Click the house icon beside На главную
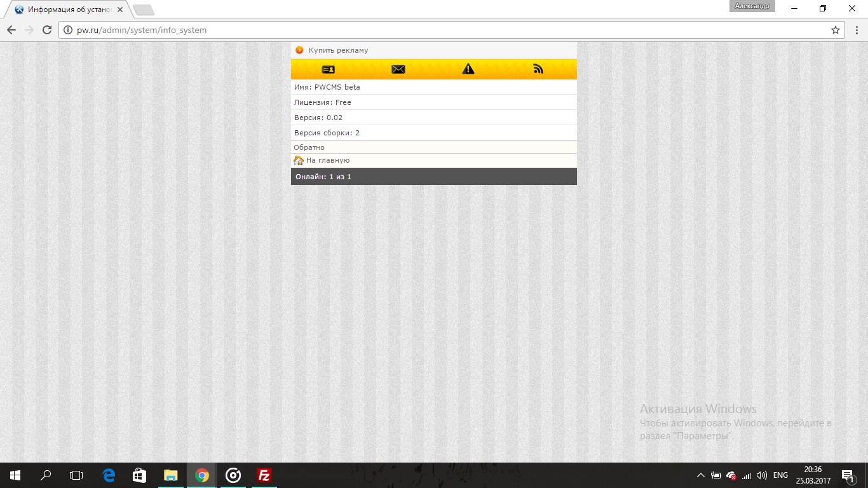The height and width of the screenshot is (488, 868). click(x=299, y=161)
